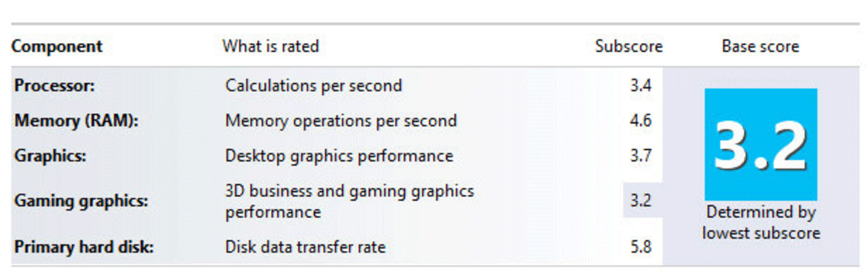Click the hard disk subscore 5.8
Screen dimensions: 868x278
[641, 247]
